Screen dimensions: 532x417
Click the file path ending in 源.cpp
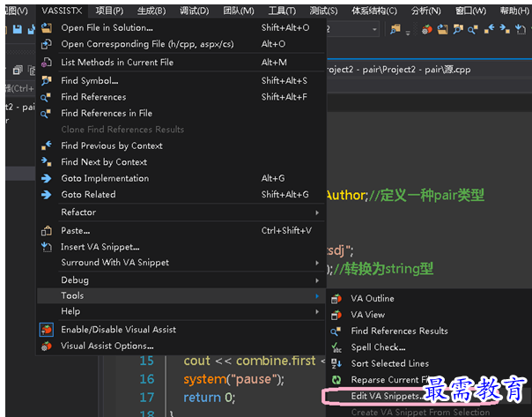(399, 70)
